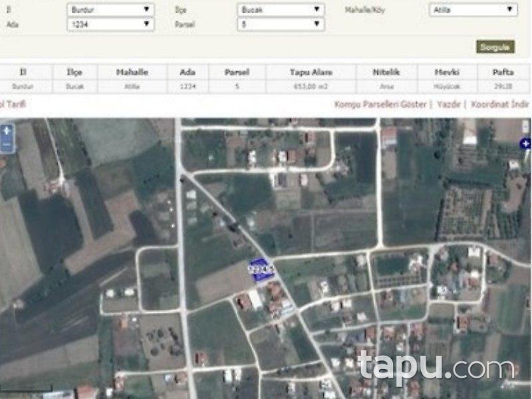The height and width of the screenshot is (399, 532).
Task: Open the İl dropdown showing Burdur
Action: pos(110,9)
